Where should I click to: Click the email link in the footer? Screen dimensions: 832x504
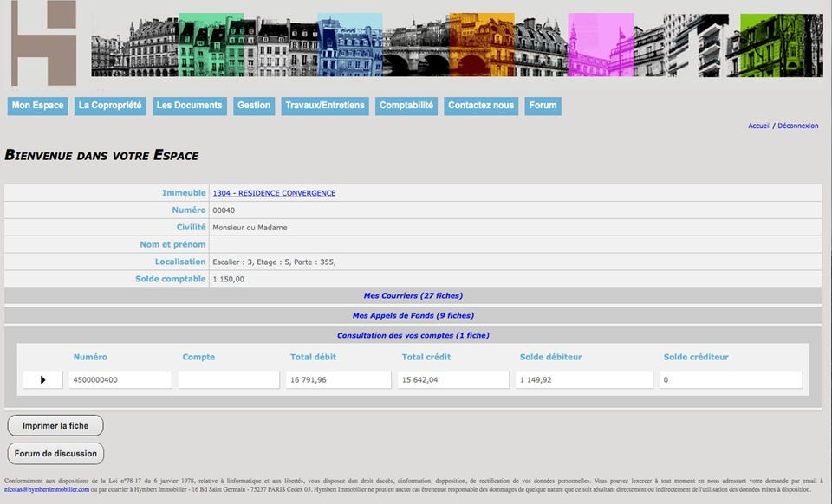[x=47, y=489]
